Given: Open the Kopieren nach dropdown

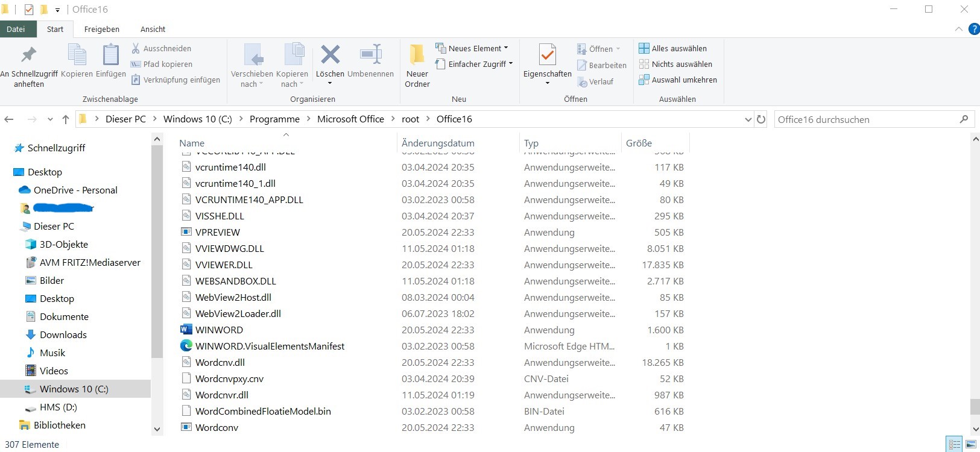Looking at the screenshot, I should pos(292,66).
